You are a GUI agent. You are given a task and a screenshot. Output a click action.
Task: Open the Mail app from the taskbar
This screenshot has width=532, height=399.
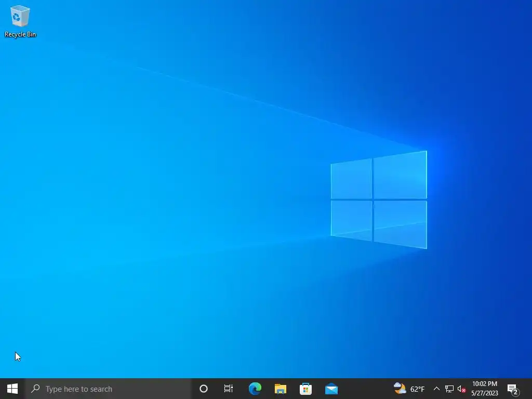point(331,389)
